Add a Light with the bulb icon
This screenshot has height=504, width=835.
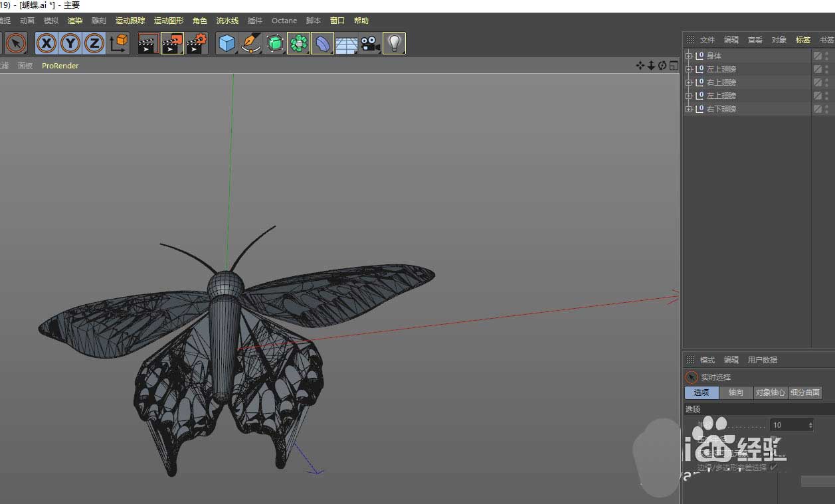(395, 44)
